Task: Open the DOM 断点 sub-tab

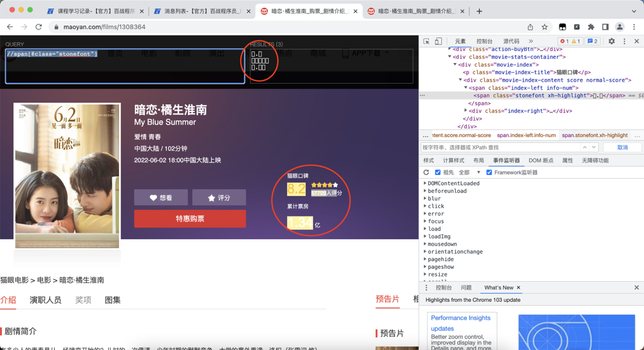Action: [541, 160]
